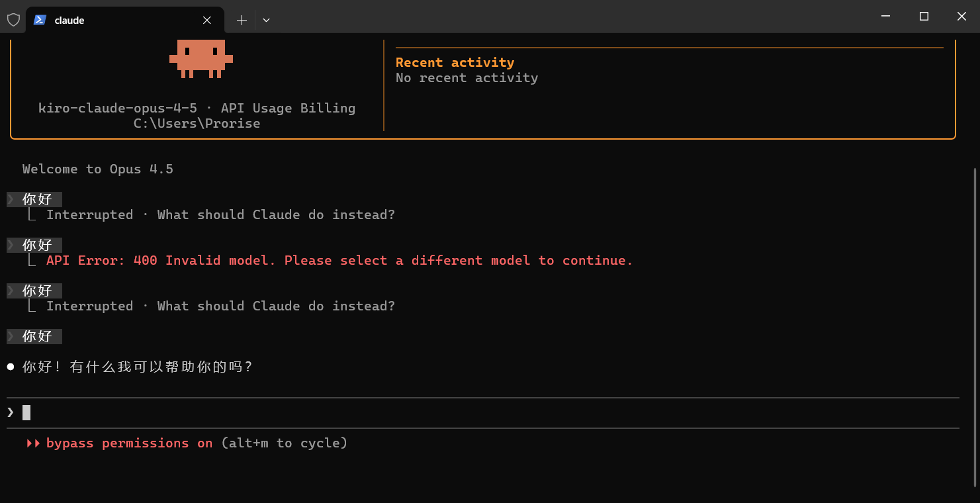Click the red API Error 400 message

(x=339, y=261)
